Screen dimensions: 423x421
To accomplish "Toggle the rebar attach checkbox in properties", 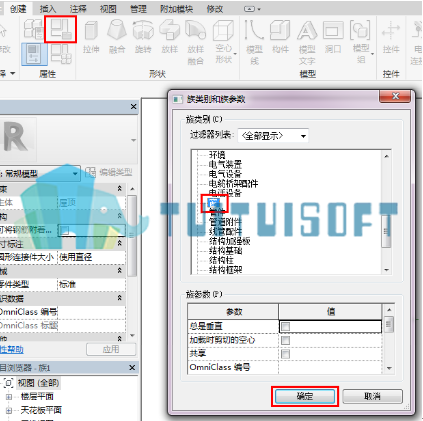I will 65,230.
